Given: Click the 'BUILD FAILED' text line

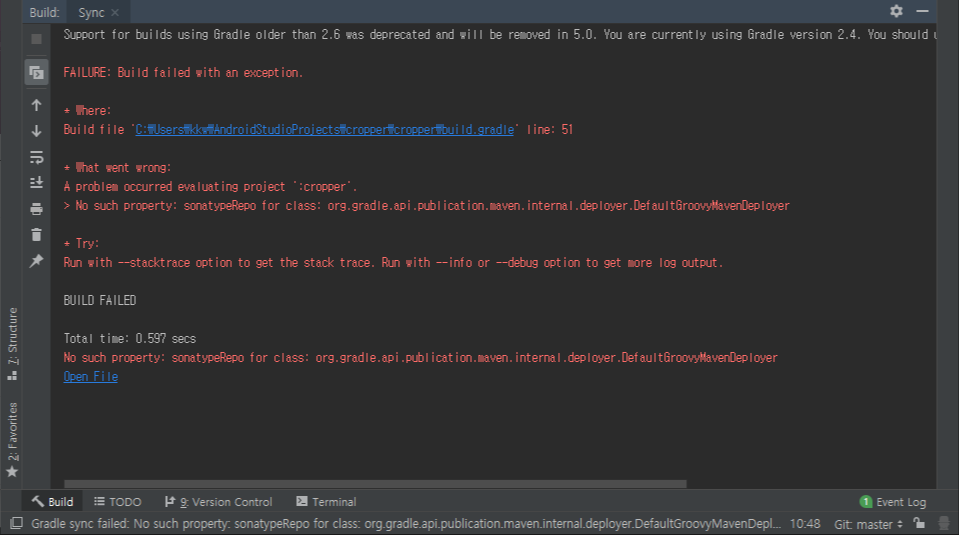Looking at the screenshot, I should [100, 300].
